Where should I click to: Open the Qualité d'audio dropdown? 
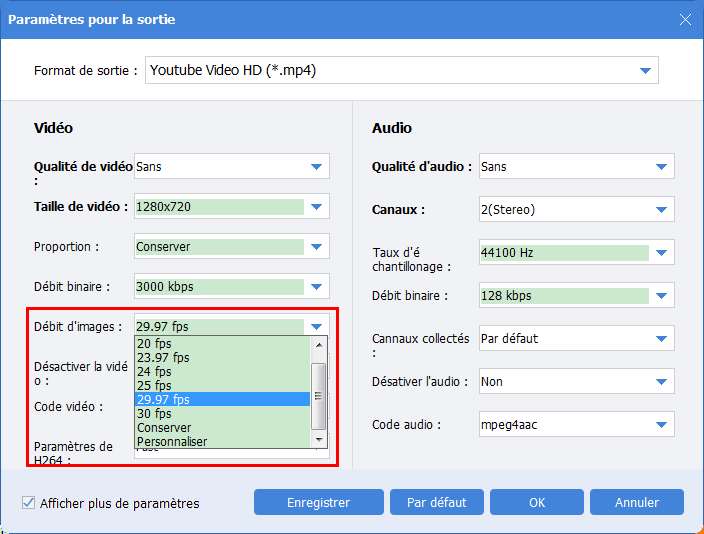[661, 167]
